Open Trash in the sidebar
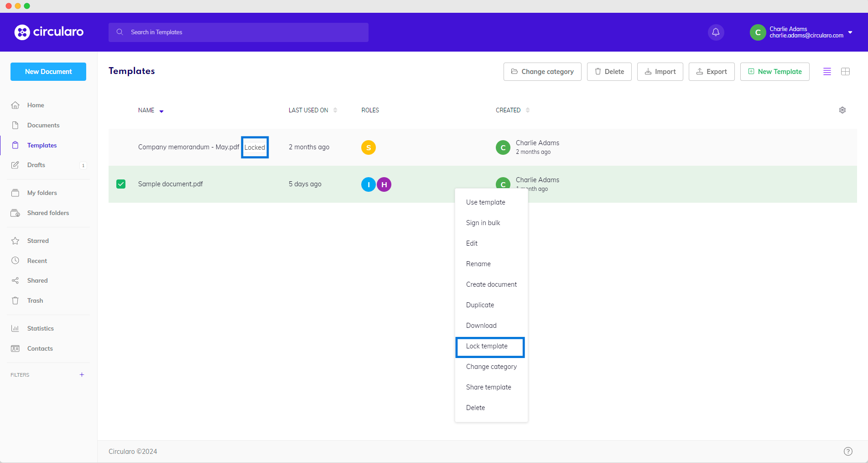Screen dimensions: 868x463 pyautogui.click(x=35, y=300)
